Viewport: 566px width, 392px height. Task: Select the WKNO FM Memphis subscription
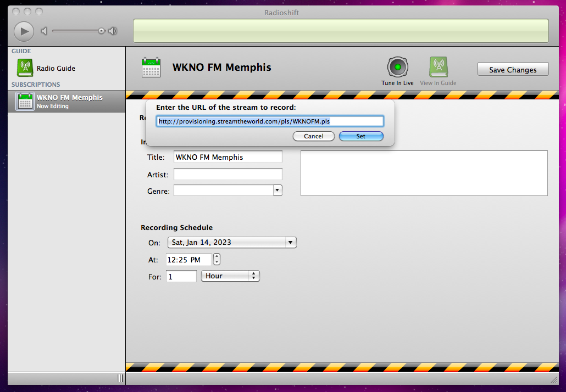[x=67, y=102]
